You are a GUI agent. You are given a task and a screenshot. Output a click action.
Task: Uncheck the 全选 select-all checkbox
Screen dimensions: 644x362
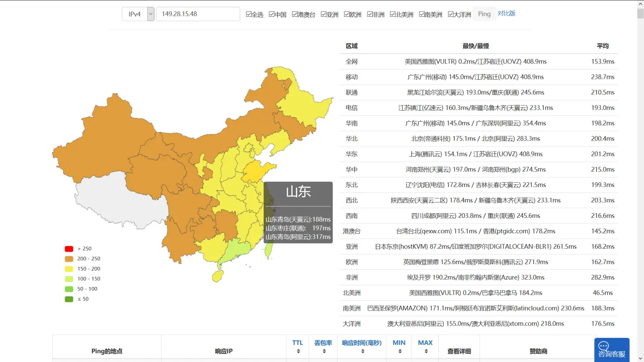tap(249, 14)
